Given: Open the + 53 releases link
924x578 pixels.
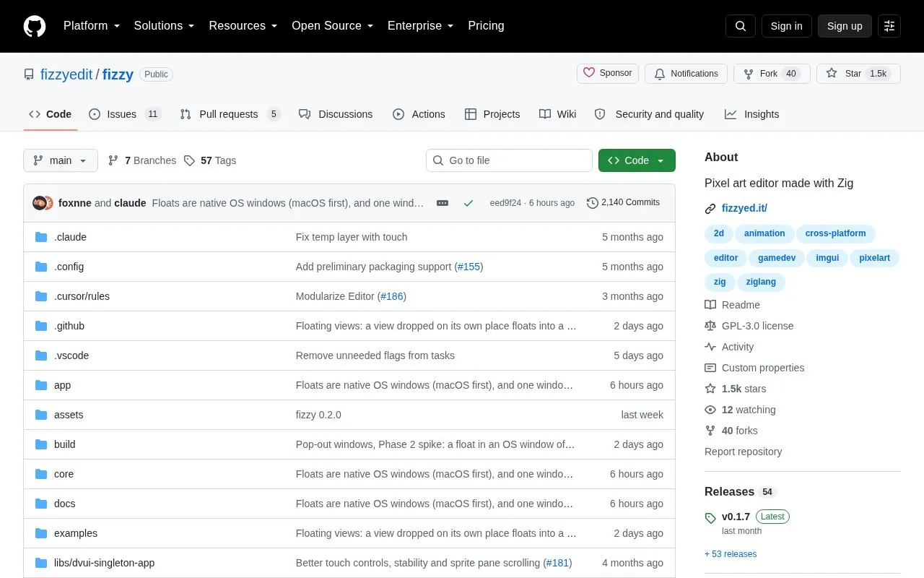Looking at the screenshot, I should (x=731, y=554).
